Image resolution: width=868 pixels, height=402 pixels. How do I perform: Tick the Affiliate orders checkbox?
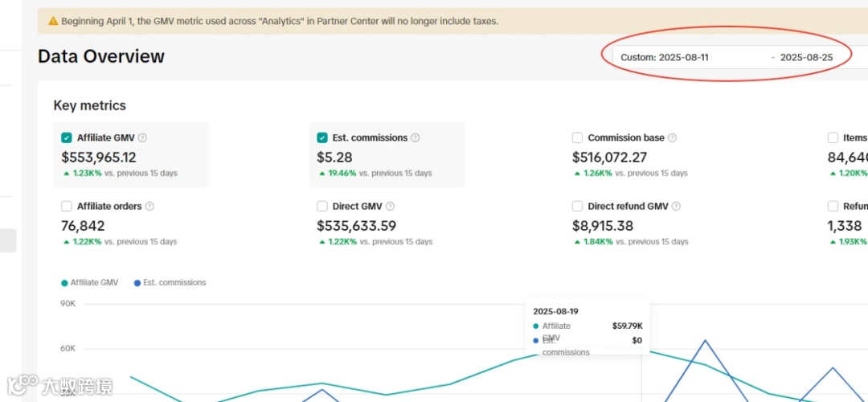[x=67, y=207]
